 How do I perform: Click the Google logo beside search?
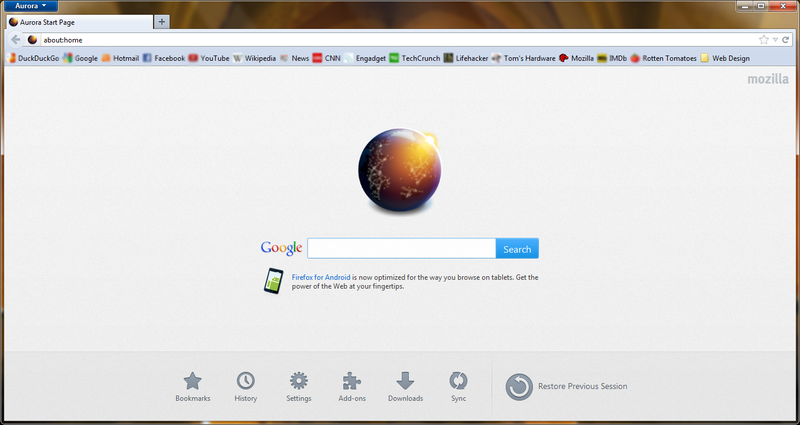tap(281, 248)
